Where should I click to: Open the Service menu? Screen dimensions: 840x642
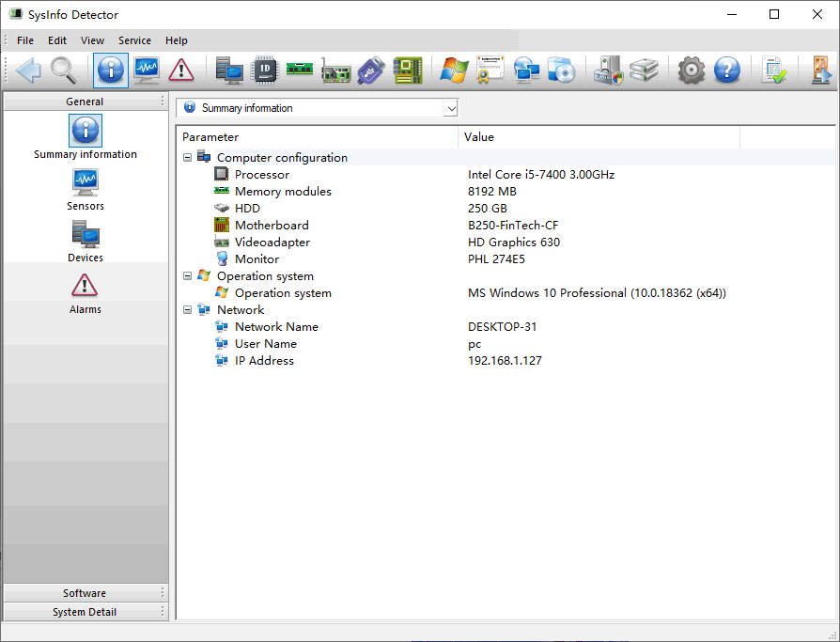pyautogui.click(x=134, y=40)
